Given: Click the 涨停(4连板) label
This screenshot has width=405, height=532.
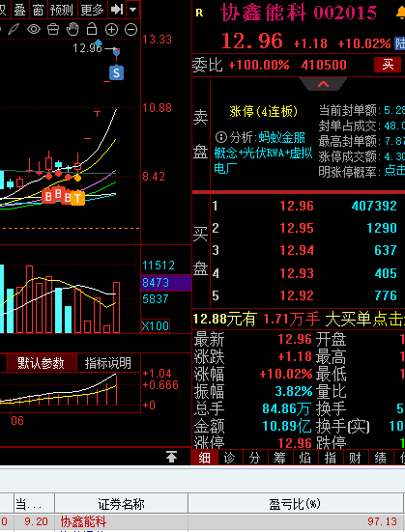Looking at the screenshot, I should coord(264,111).
